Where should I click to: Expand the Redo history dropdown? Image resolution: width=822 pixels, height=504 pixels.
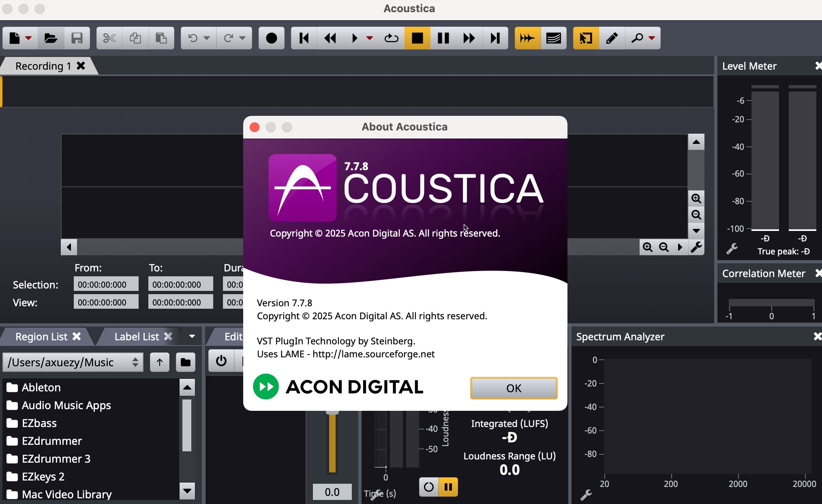coord(242,38)
